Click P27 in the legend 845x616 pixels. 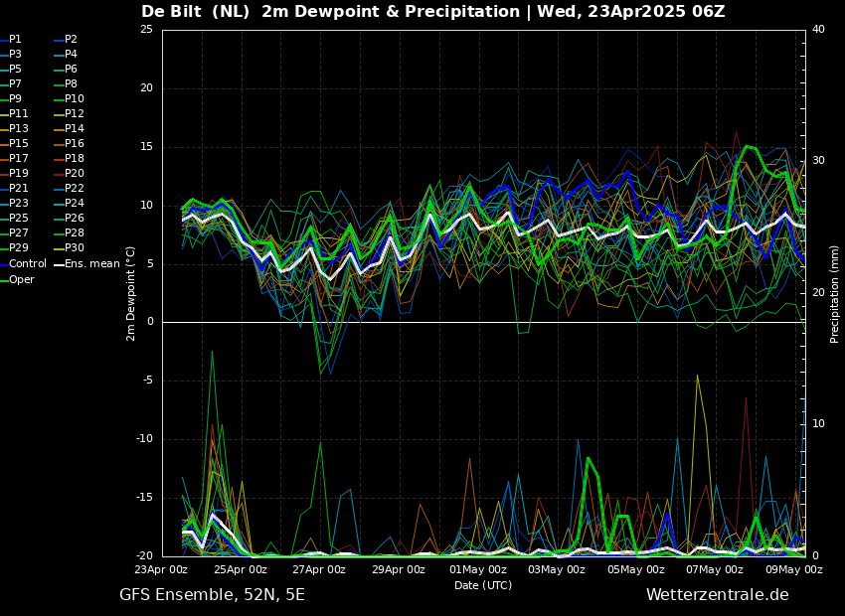coord(15,233)
